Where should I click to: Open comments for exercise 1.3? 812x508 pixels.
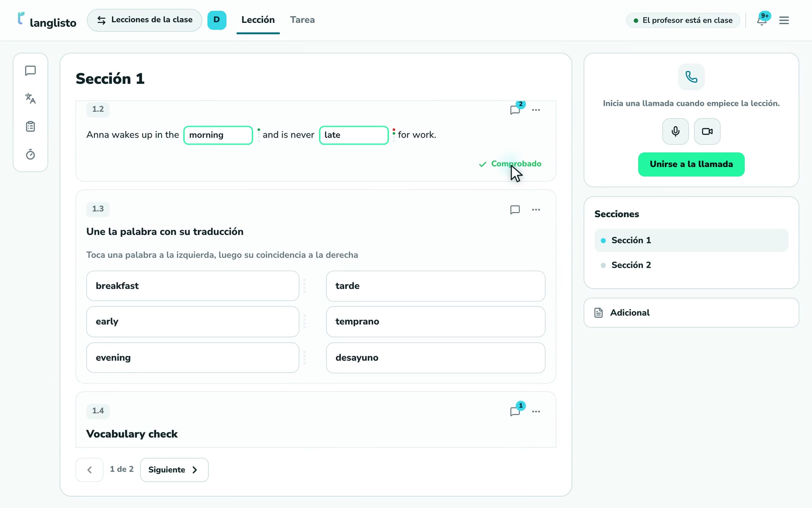pos(515,210)
